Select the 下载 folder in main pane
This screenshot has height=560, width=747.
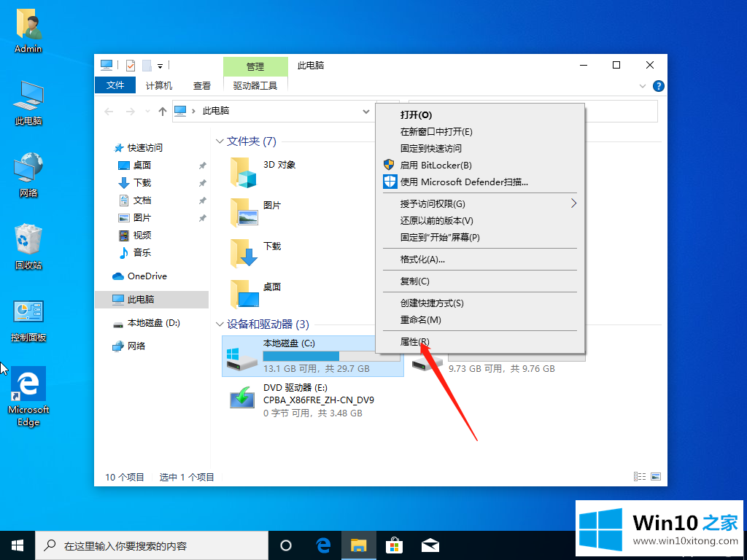click(256, 253)
